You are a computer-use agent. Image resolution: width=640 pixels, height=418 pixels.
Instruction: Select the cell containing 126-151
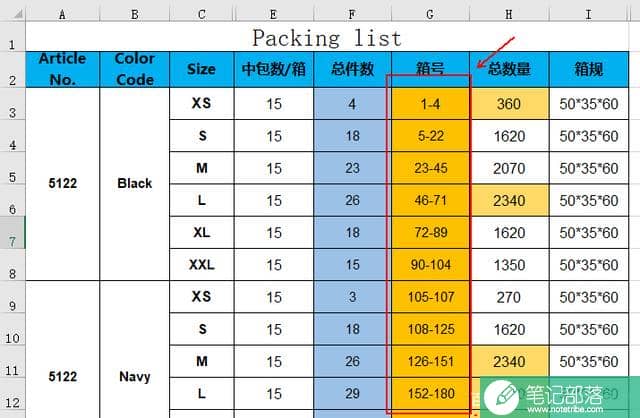(x=430, y=361)
